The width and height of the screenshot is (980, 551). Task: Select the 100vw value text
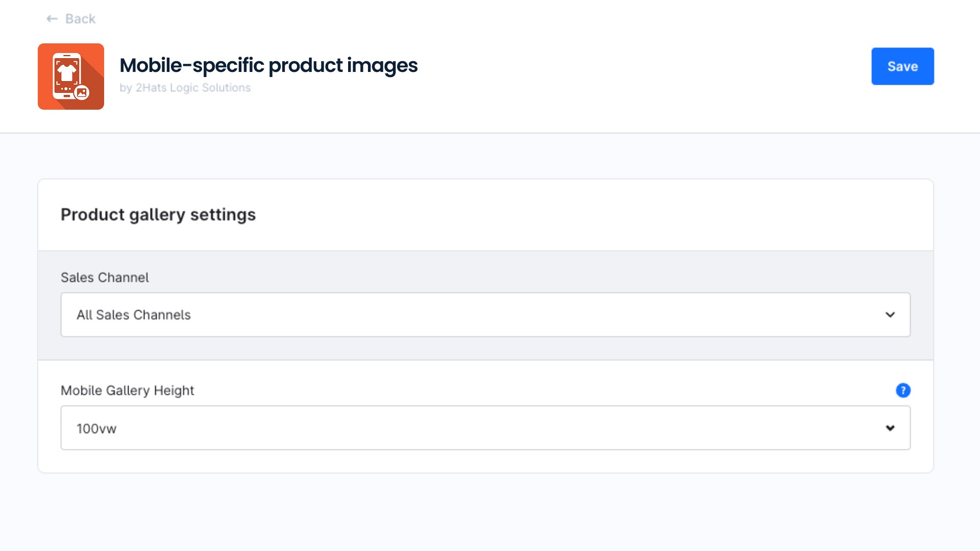(x=96, y=429)
